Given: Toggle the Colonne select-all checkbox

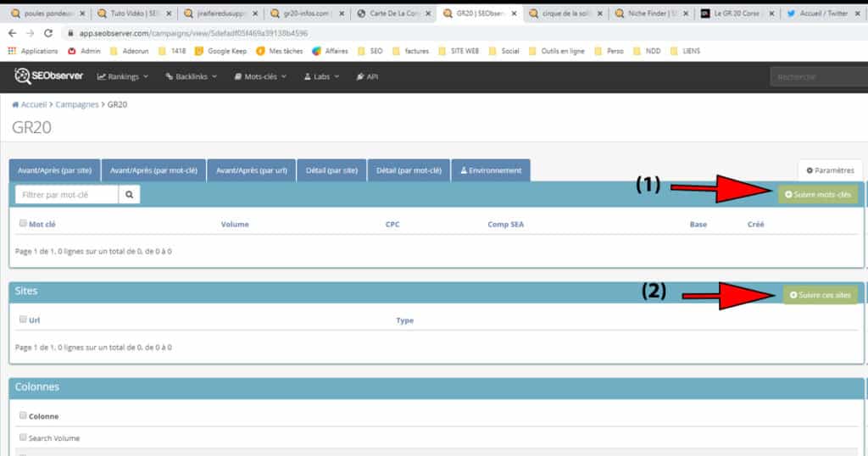Looking at the screenshot, I should pyautogui.click(x=23, y=415).
